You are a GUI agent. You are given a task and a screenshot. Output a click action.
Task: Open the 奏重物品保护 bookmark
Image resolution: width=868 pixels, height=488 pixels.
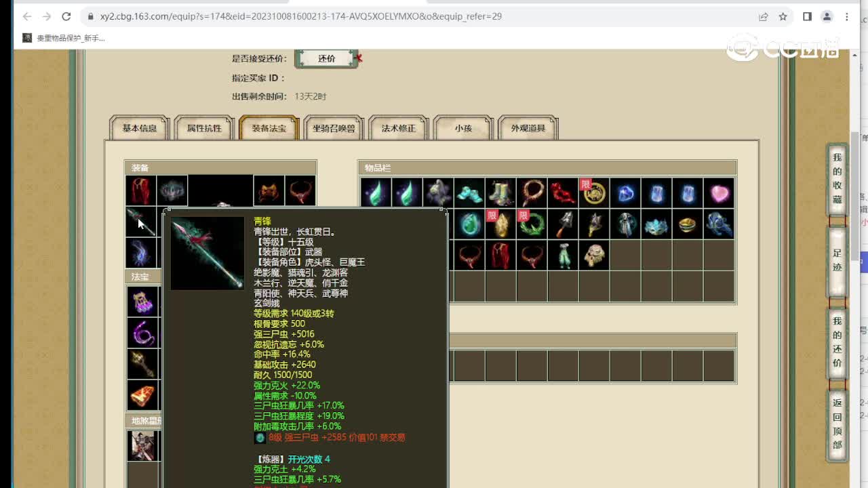[64, 38]
